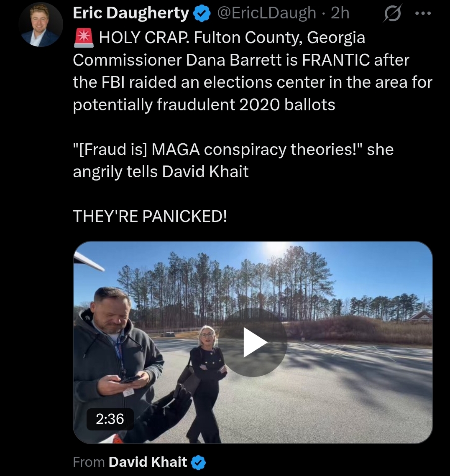Open David Khait's profile from source link

point(148,462)
